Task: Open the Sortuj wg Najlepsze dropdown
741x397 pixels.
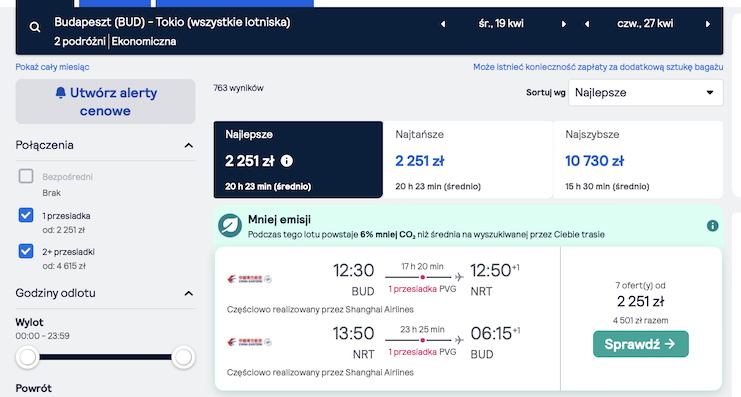Action: click(646, 93)
